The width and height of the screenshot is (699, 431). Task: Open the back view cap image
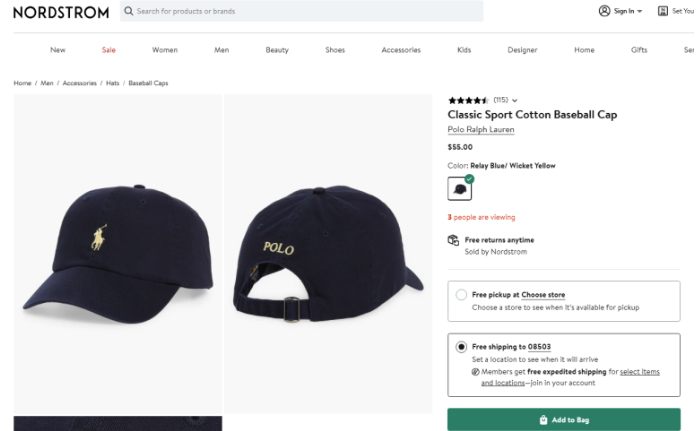[327, 253]
